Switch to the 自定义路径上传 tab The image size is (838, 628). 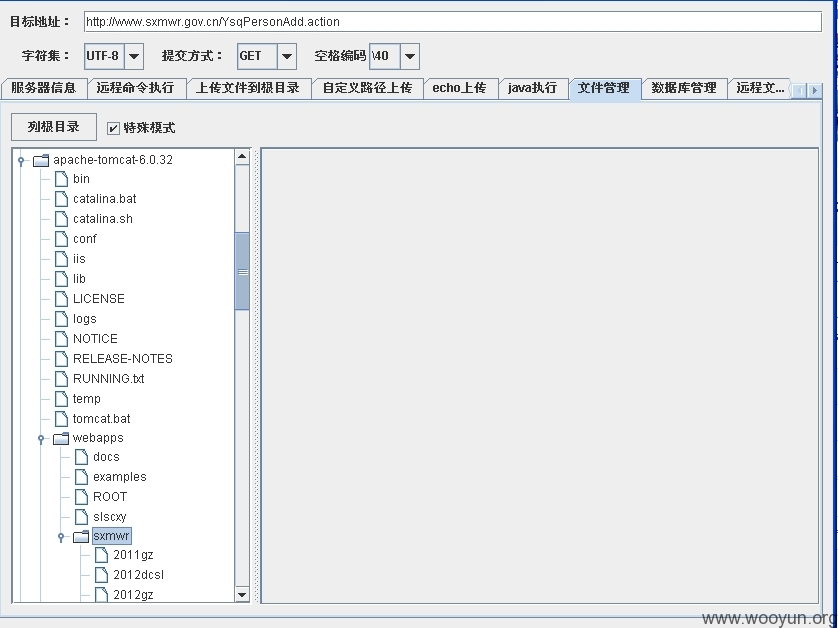pyautogui.click(x=367, y=89)
